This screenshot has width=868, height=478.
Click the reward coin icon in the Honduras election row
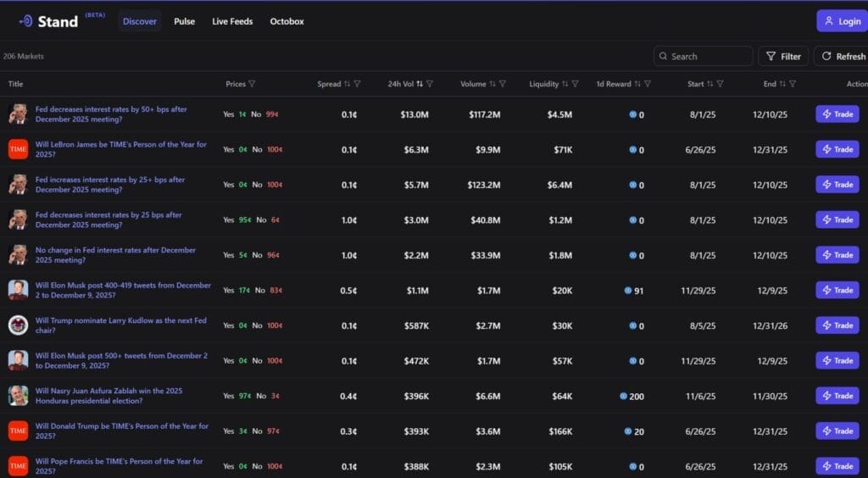pos(623,396)
